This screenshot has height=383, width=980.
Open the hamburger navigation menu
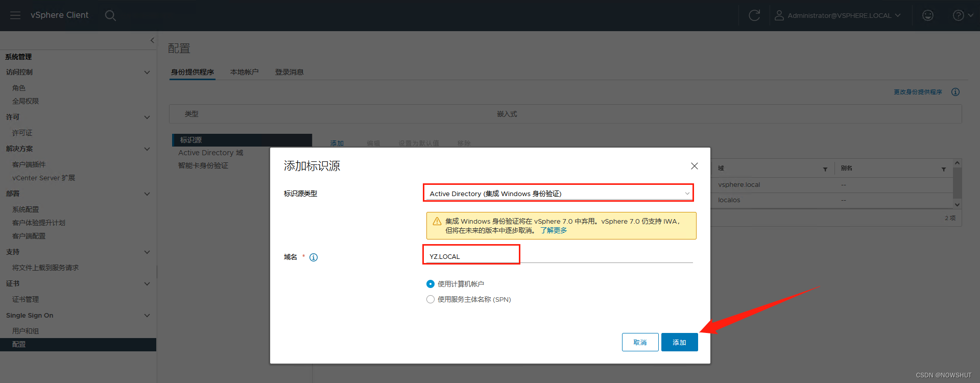15,15
